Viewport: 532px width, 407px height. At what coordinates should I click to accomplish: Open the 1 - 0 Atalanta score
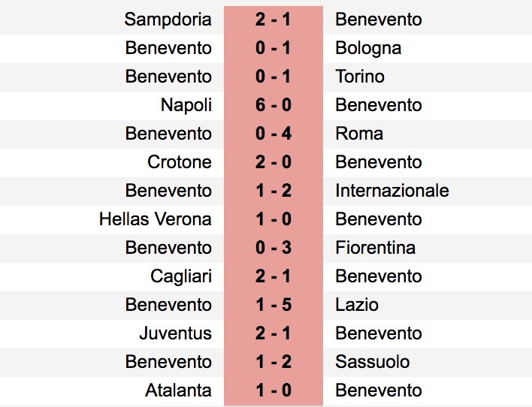pos(273,390)
